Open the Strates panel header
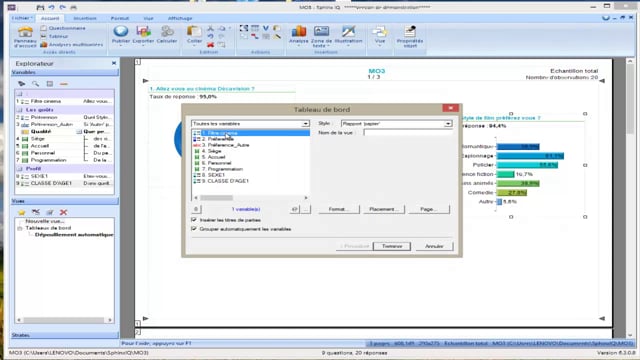640x360 pixels. point(64,335)
